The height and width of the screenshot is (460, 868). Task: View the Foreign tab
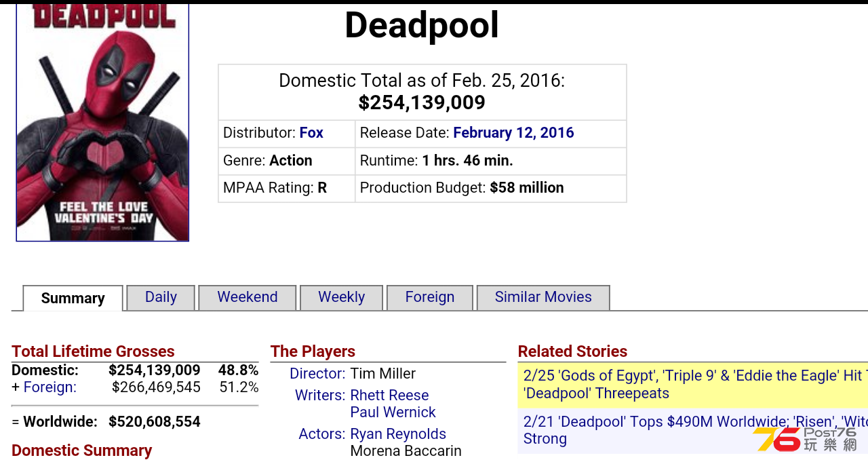(430, 297)
